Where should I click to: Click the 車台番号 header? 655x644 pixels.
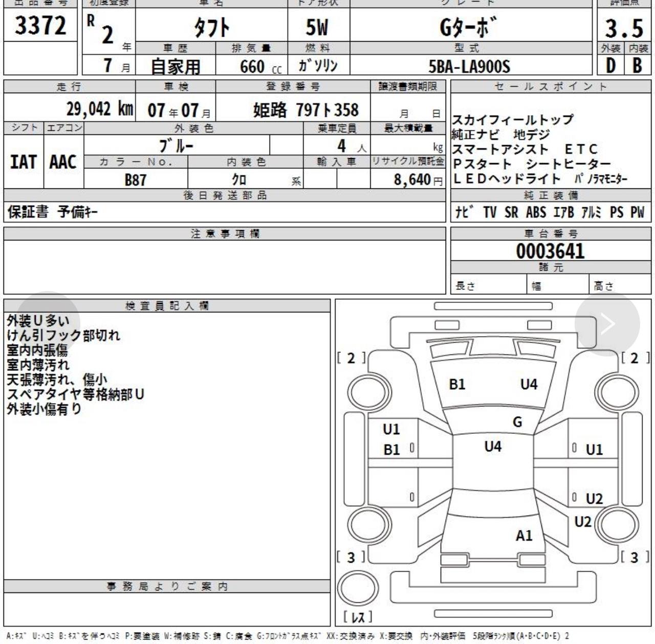551,234
